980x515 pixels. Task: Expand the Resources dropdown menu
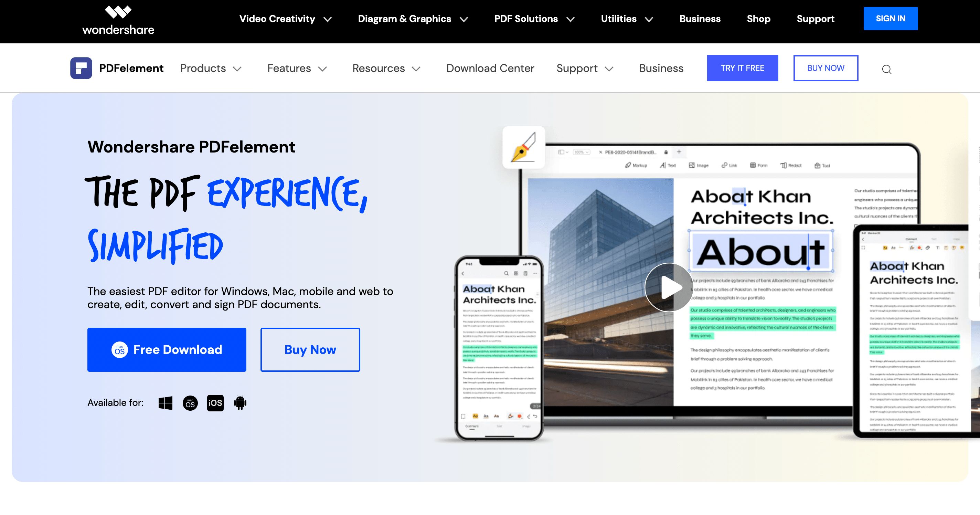click(x=385, y=67)
